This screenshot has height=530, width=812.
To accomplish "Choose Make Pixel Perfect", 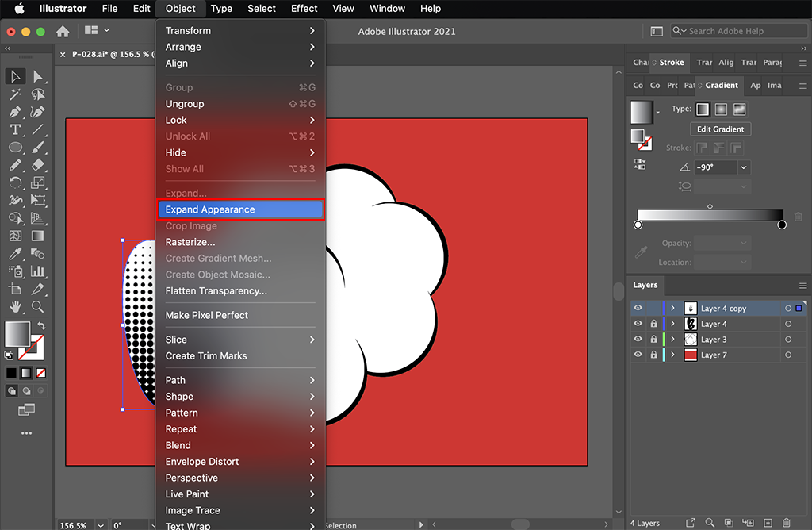I will pos(240,315).
